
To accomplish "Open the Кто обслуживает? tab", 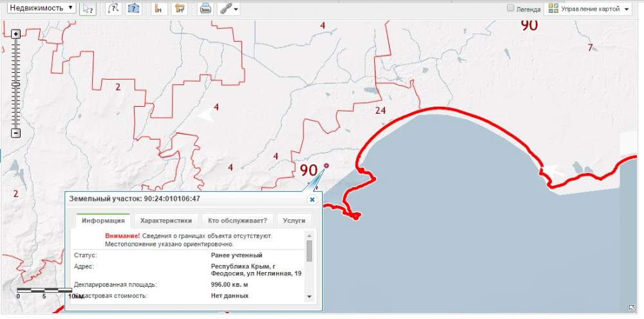I will pyautogui.click(x=238, y=220).
